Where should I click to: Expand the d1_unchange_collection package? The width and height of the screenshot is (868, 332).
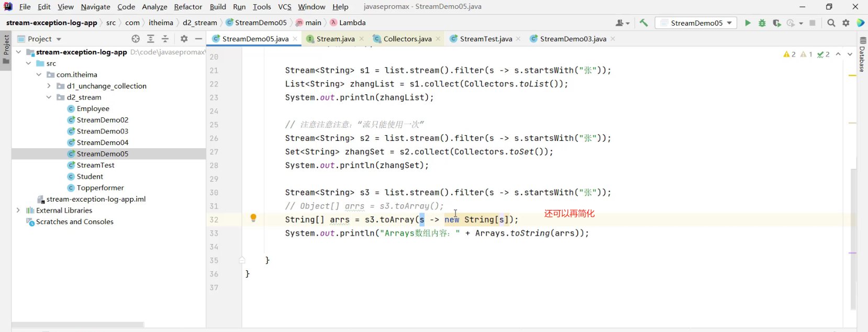(49, 86)
